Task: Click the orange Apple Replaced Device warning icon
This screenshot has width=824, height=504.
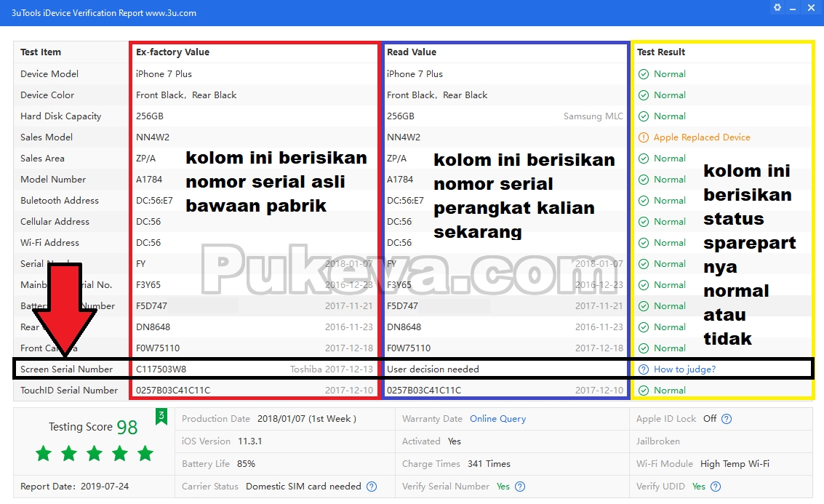Action: (645, 137)
